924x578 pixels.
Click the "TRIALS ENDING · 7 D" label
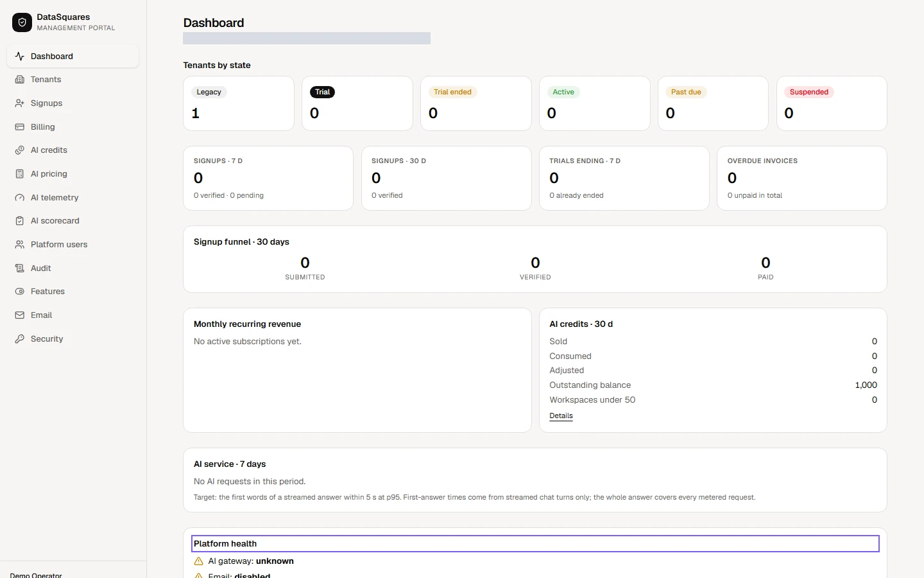click(x=585, y=161)
